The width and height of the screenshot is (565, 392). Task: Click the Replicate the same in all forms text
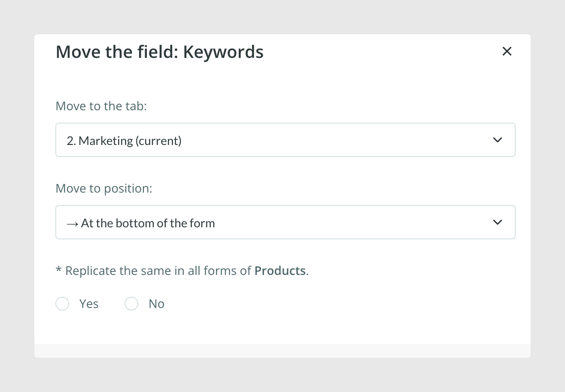[x=158, y=271]
